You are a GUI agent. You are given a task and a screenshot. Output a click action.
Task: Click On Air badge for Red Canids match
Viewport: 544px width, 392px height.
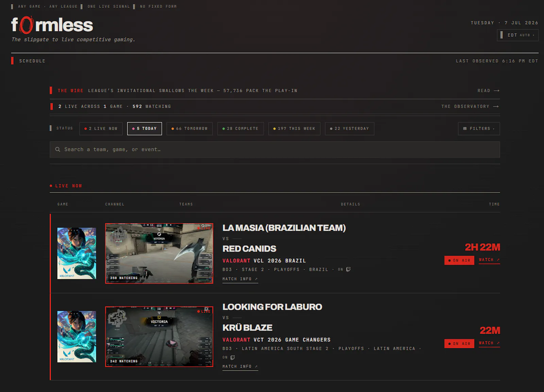(459, 260)
